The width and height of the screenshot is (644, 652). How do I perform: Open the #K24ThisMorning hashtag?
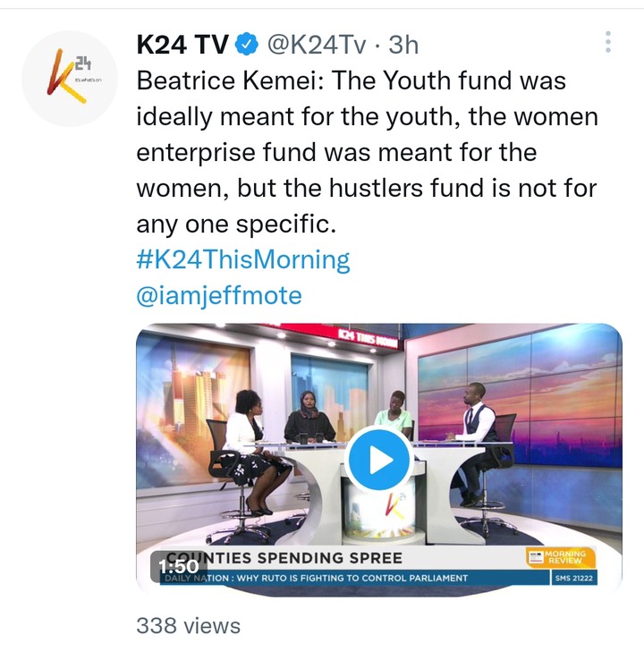click(243, 260)
